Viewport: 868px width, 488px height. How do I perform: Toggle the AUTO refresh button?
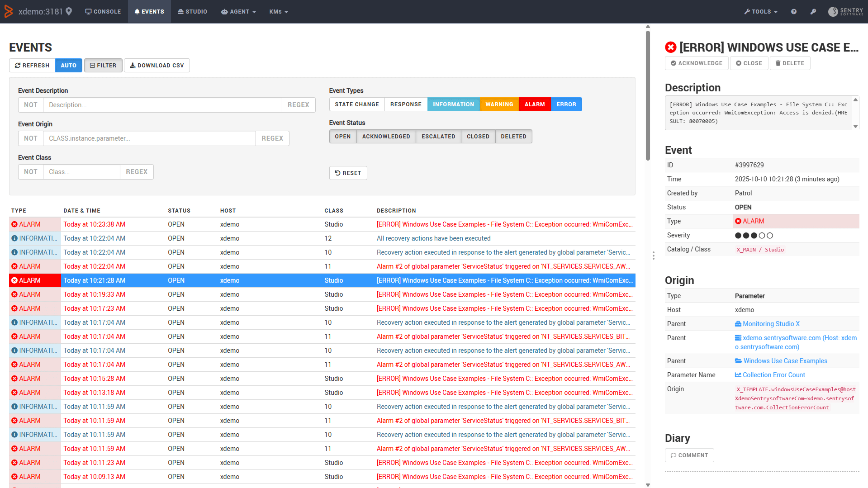[x=68, y=66]
